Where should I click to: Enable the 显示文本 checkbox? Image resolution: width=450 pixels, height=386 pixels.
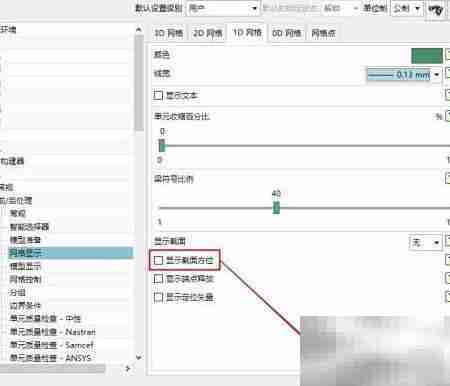pyautogui.click(x=158, y=95)
